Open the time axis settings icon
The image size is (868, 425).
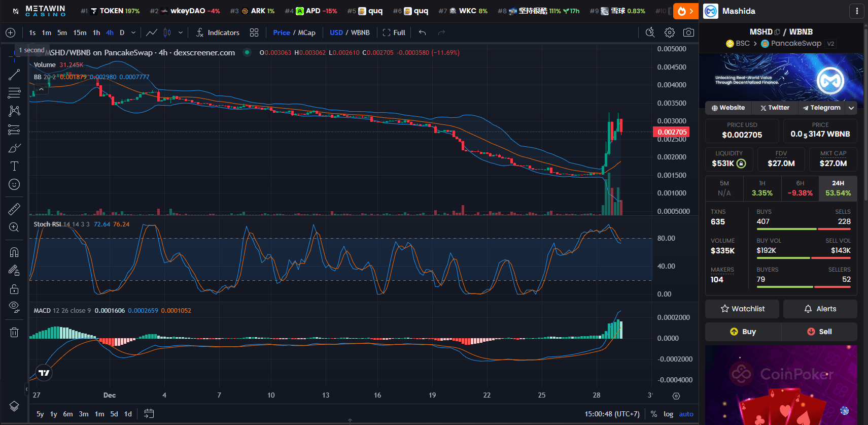tap(676, 396)
